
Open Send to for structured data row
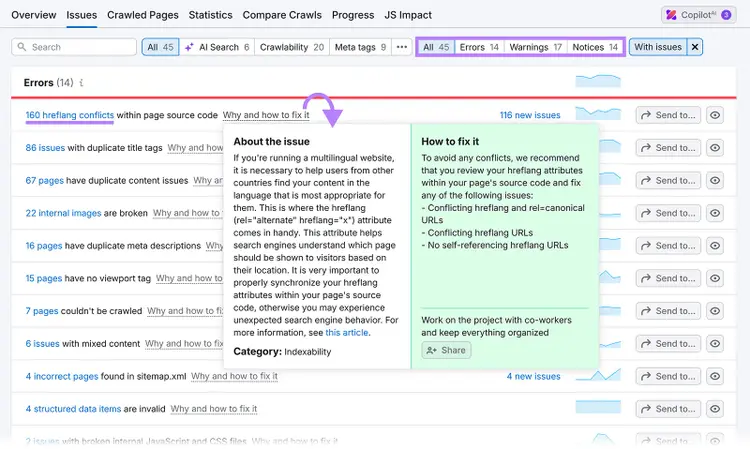point(668,409)
